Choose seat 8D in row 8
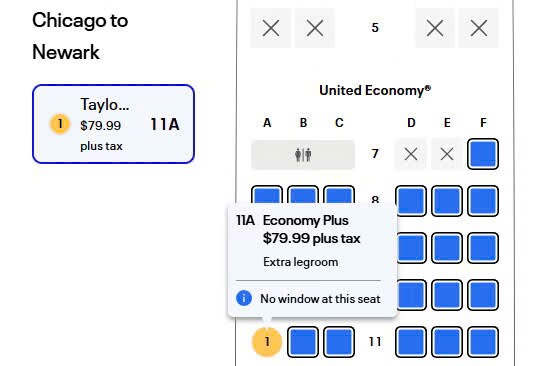536x366 pixels. click(411, 201)
